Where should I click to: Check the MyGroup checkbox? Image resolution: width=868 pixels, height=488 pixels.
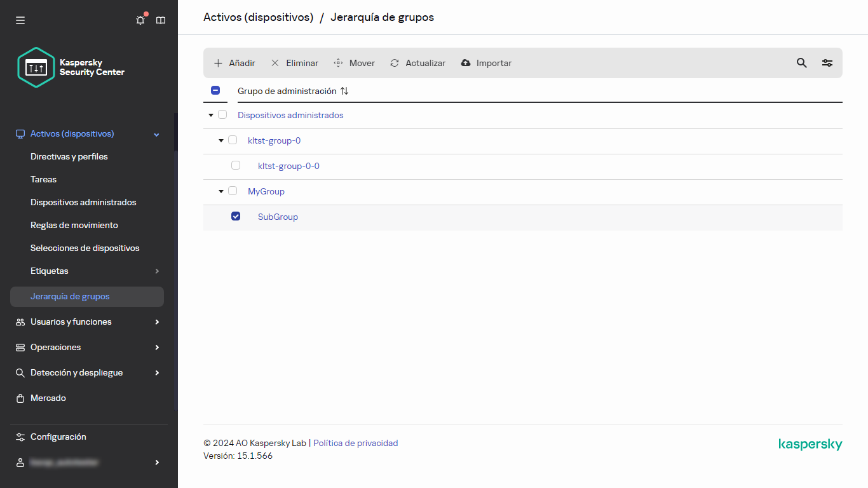coord(233,191)
